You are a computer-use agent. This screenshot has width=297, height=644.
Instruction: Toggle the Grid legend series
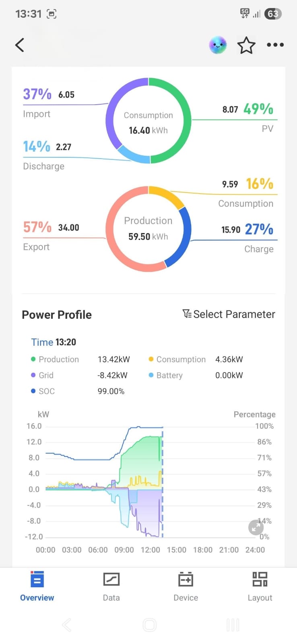point(42,375)
